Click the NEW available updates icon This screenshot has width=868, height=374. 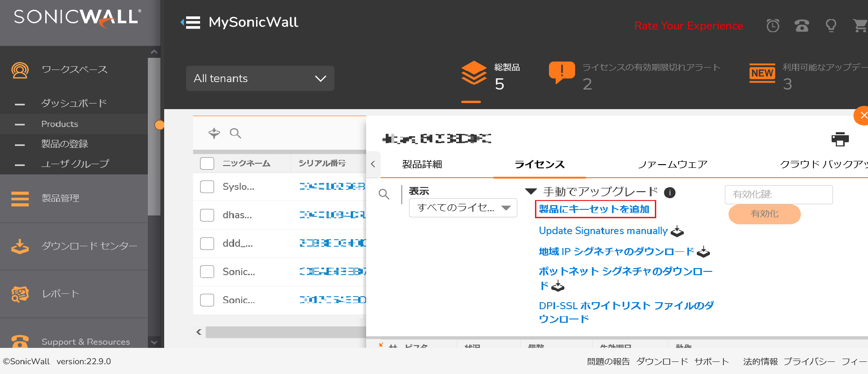click(x=762, y=73)
